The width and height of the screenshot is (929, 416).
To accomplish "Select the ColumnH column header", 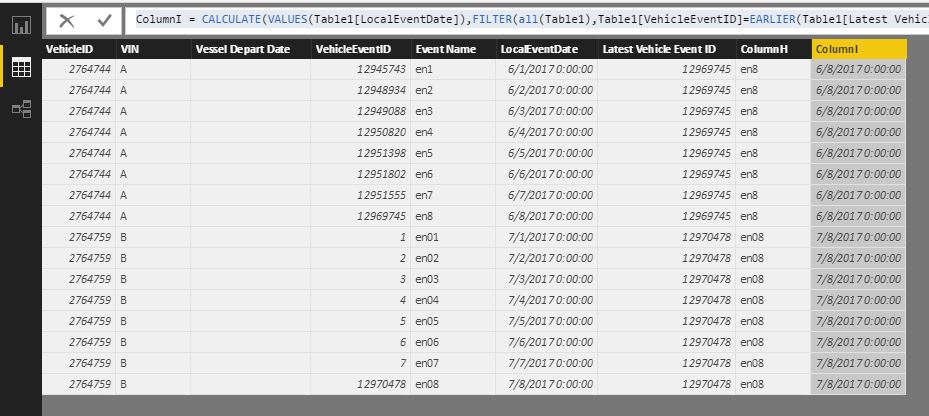I will 773,49.
